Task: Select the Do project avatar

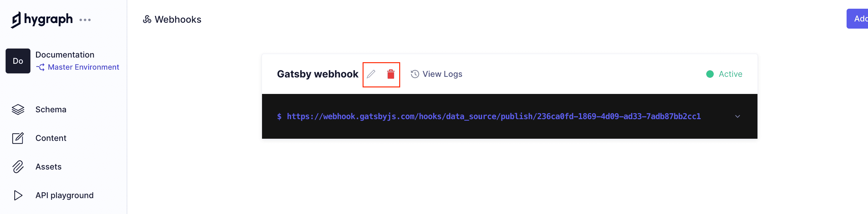Action: (x=17, y=61)
